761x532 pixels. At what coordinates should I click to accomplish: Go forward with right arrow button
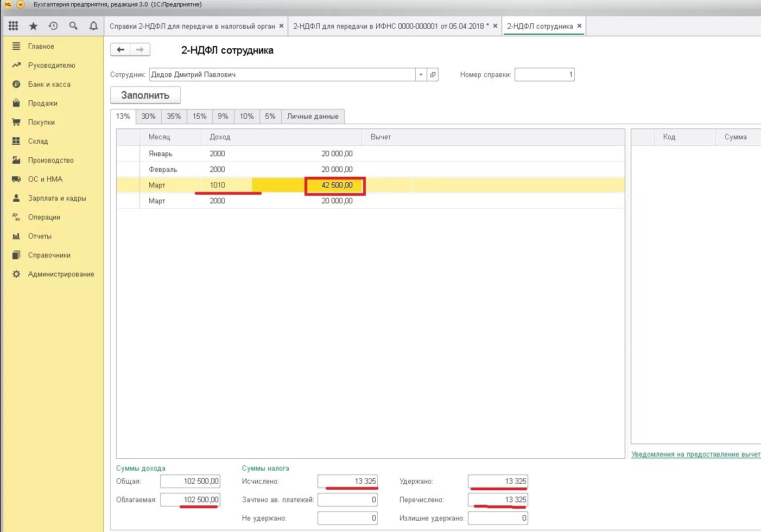point(140,49)
